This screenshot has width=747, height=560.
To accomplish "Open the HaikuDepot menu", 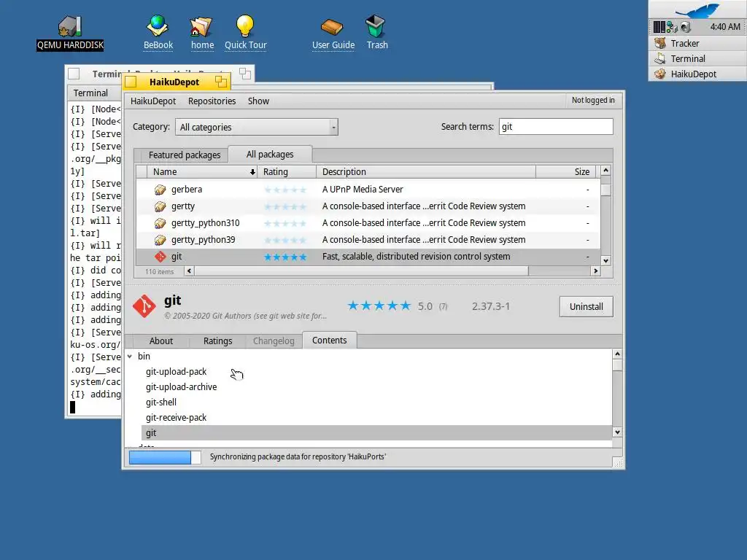I will (153, 101).
